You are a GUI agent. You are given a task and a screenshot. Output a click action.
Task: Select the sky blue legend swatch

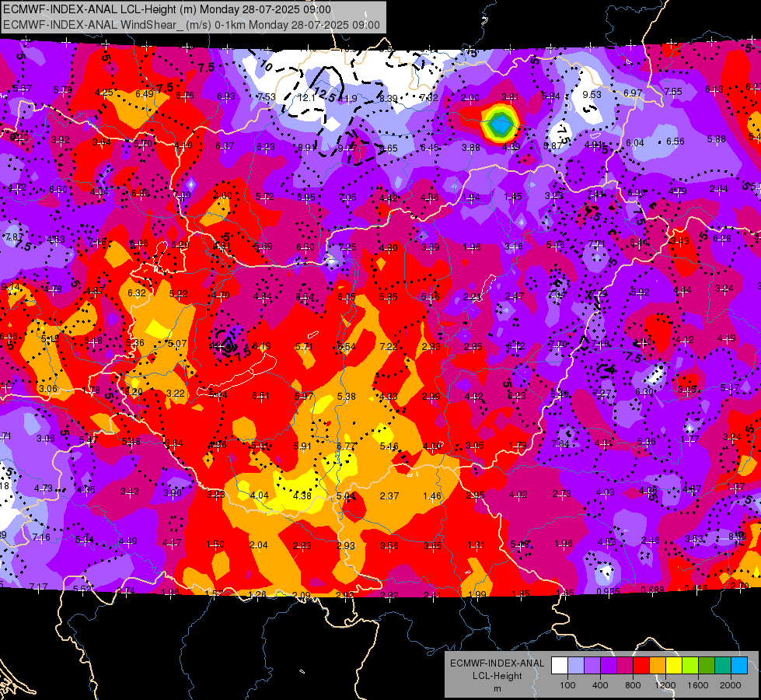pyautogui.click(x=738, y=666)
